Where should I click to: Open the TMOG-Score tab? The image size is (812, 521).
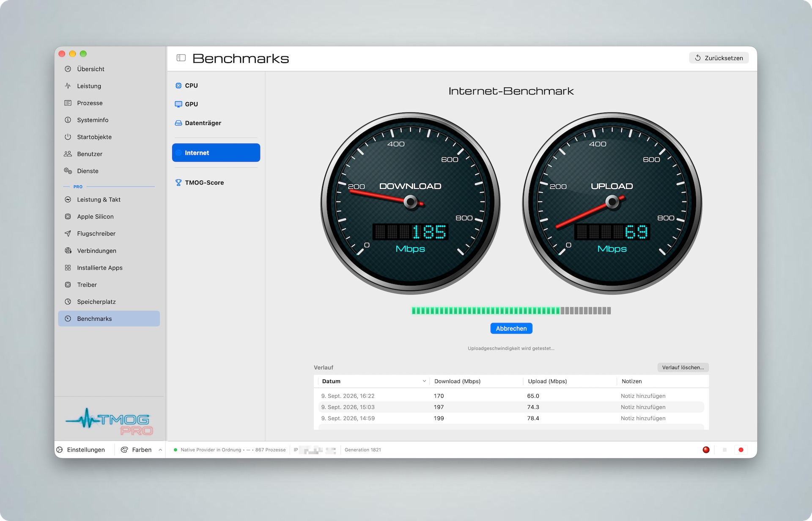click(216, 182)
